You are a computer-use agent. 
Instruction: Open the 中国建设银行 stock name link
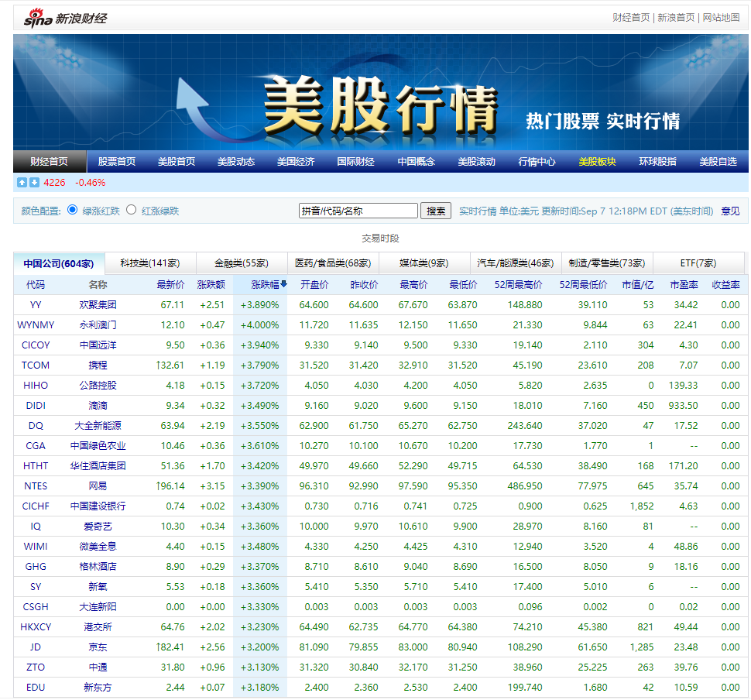click(x=98, y=506)
